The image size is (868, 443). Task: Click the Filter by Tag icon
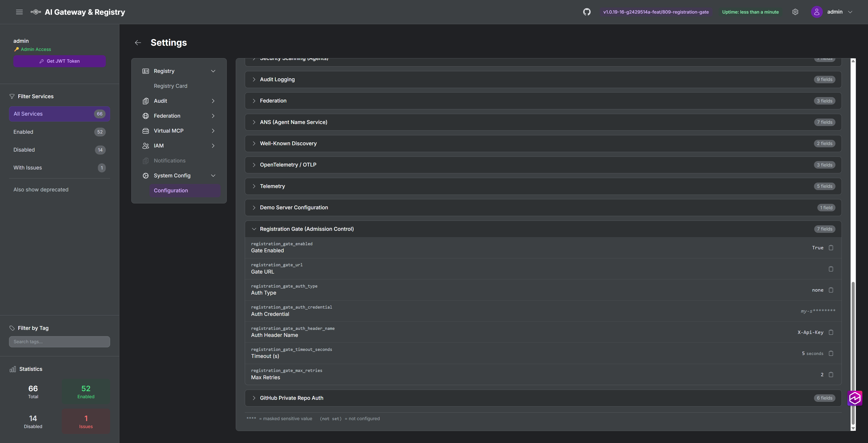coord(12,328)
